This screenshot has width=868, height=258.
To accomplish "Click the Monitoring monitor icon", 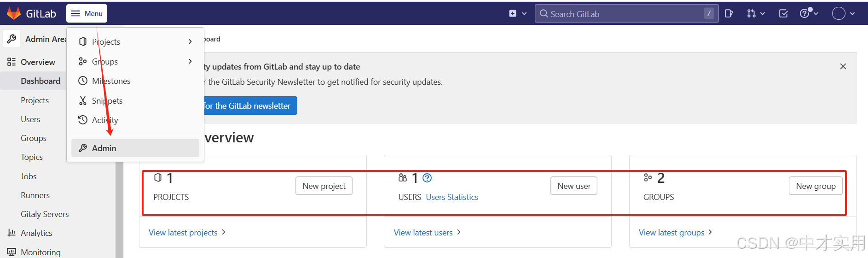I will pyautogui.click(x=12, y=252).
